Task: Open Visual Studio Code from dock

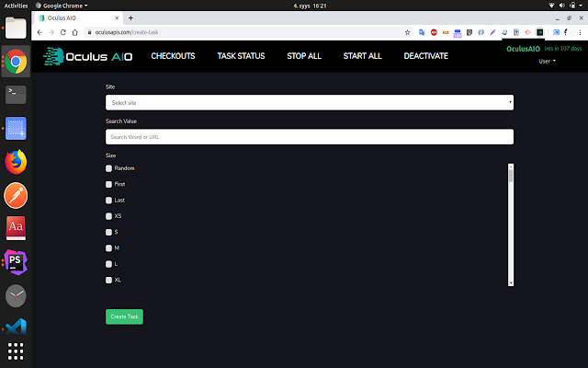Action: [17, 327]
